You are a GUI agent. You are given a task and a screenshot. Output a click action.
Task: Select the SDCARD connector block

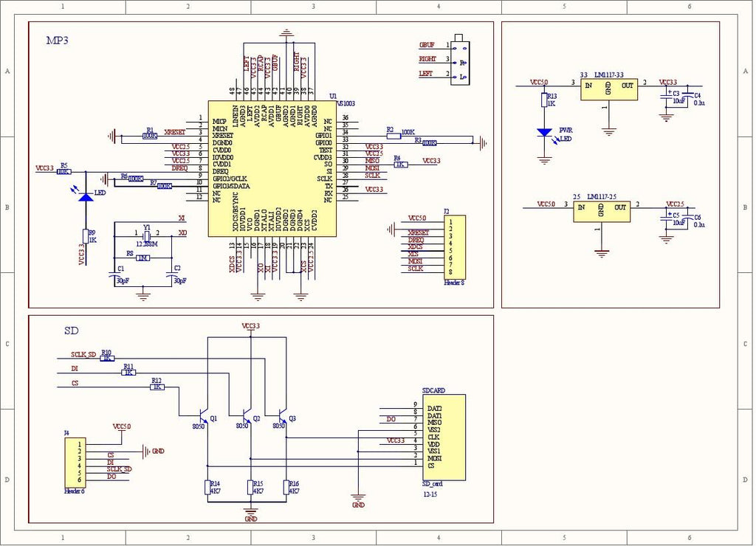[x=443, y=437]
